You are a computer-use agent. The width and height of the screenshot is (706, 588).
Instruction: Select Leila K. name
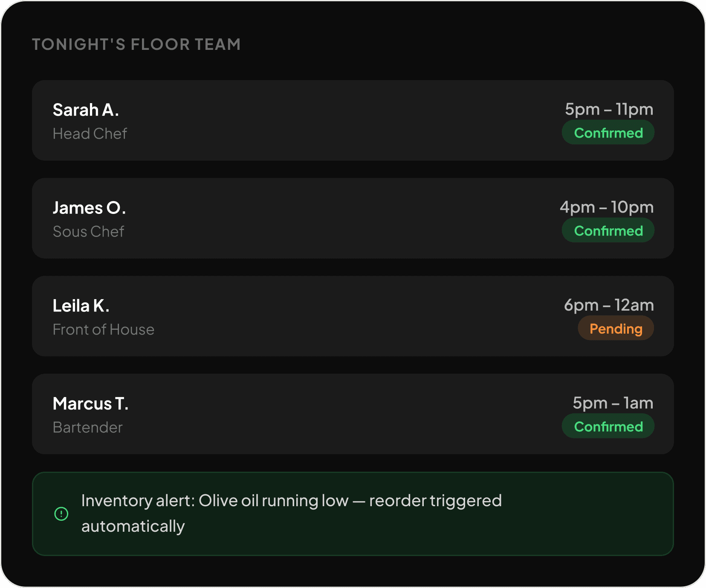(81, 306)
